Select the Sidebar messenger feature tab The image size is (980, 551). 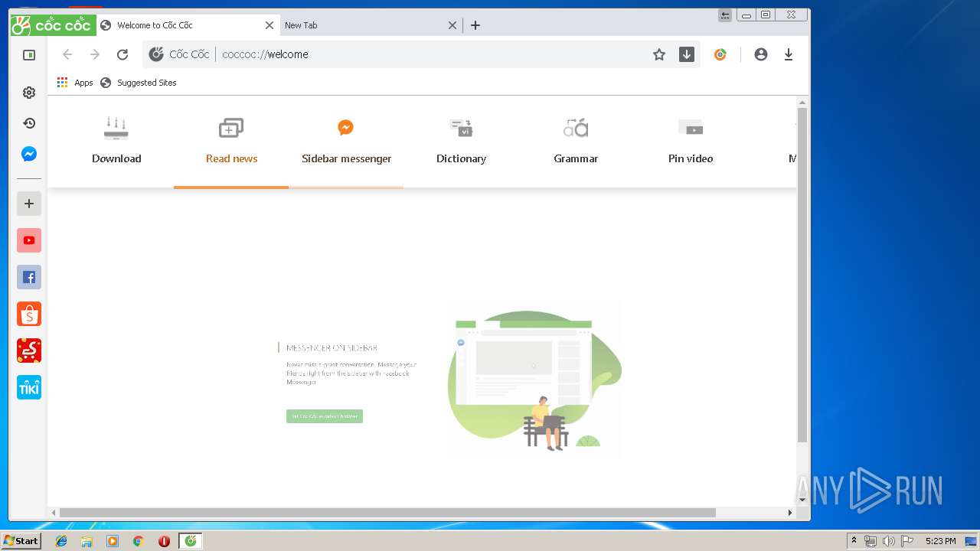coord(346,141)
